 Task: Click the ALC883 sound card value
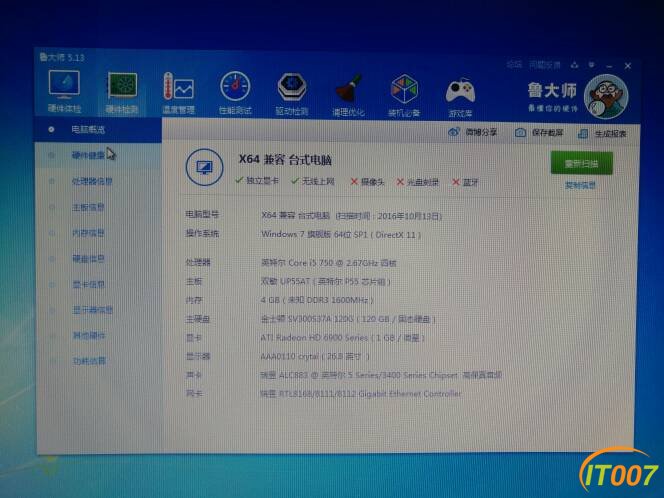pyautogui.click(x=381, y=375)
